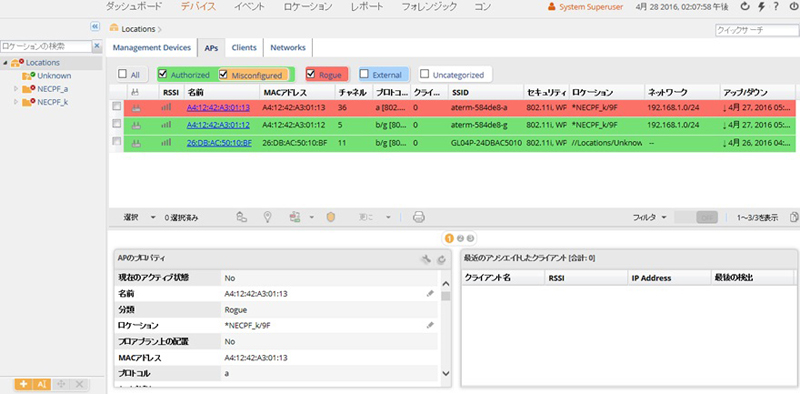Image resolution: width=800 pixels, height=394 pixels.
Task: Click the AP icon for row A4:12:42:A3:01:12
Action: click(136, 125)
